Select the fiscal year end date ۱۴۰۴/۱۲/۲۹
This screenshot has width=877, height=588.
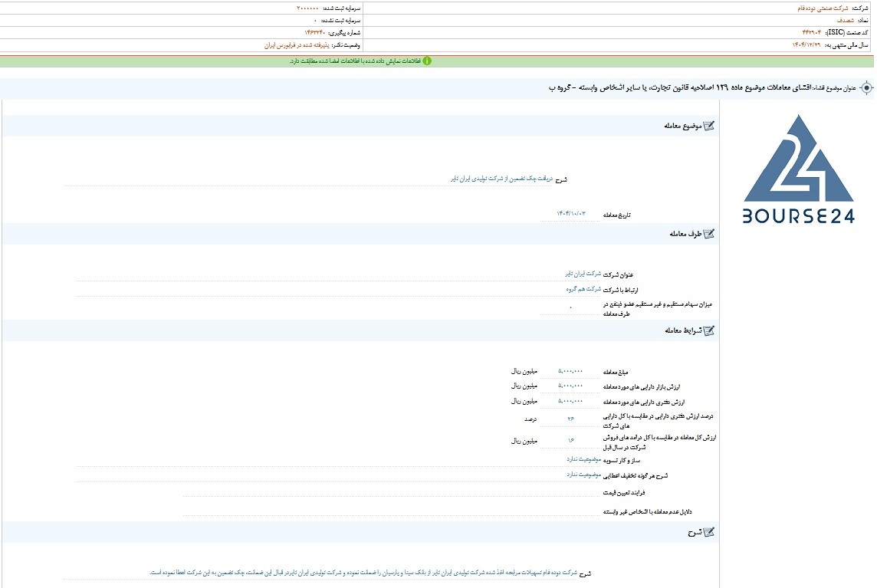[x=806, y=44]
